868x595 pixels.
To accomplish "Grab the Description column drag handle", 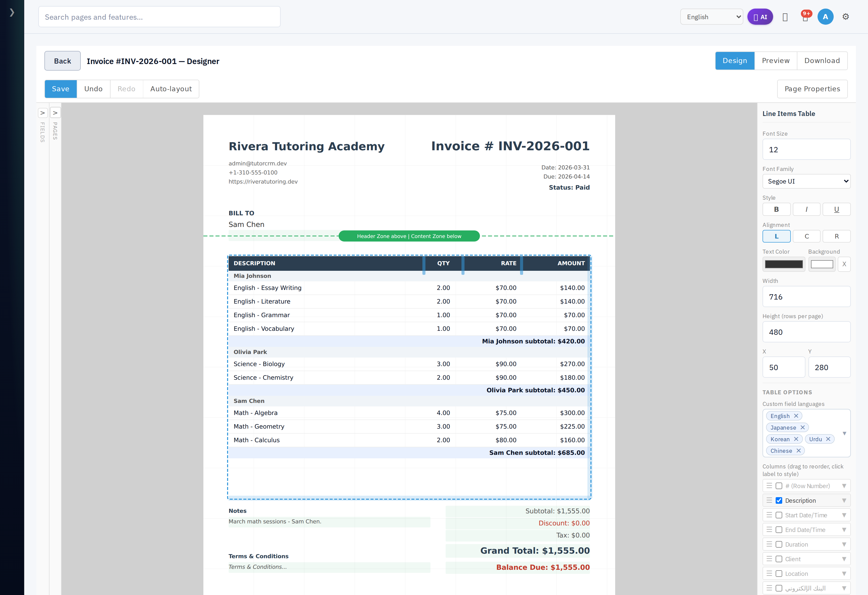I will pyautogui.click(x=769, y=500).
